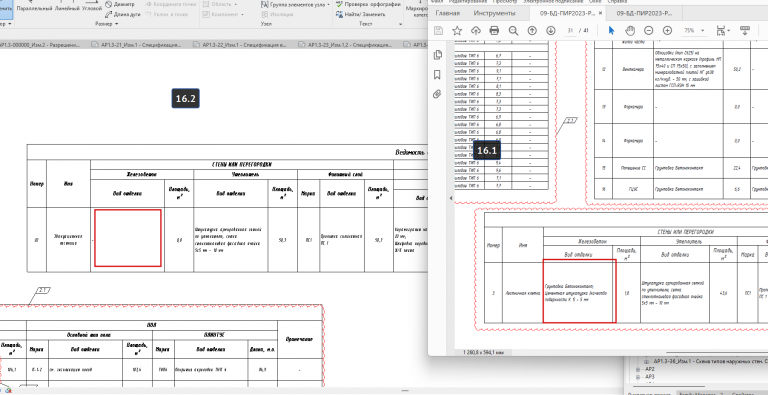Open the 75% zoom level dropdown

[x=695, y=31]
